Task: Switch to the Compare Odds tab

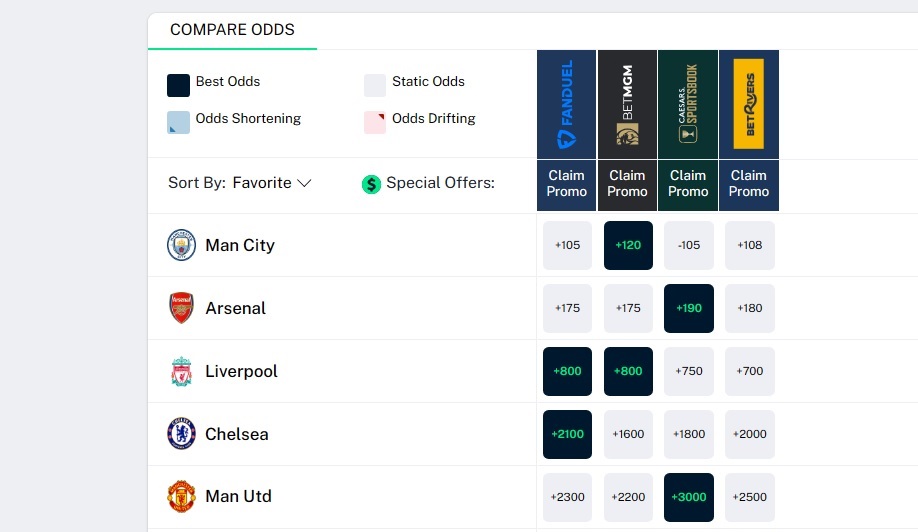Action: coord(232,30)
